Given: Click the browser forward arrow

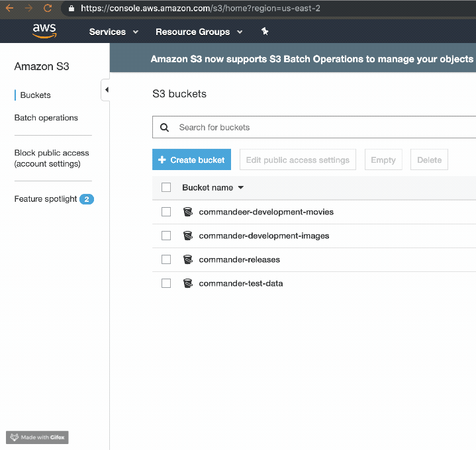Looking at the screenshot, I should [28, 8].
